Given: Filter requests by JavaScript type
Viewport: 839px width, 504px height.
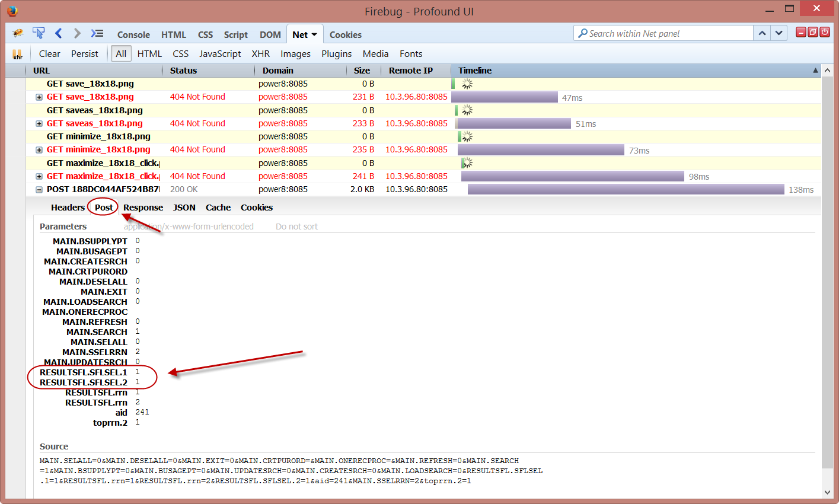Looking at the screenshot, I should (220, 53).
